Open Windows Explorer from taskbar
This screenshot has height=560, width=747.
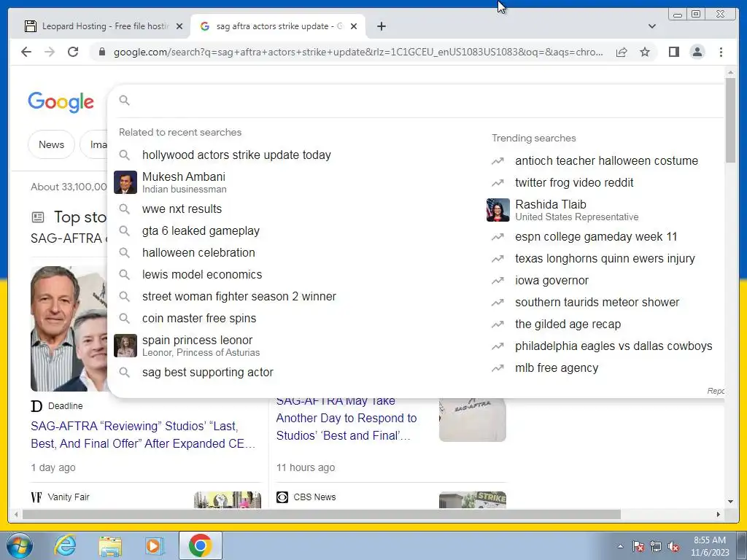point(110,545)
